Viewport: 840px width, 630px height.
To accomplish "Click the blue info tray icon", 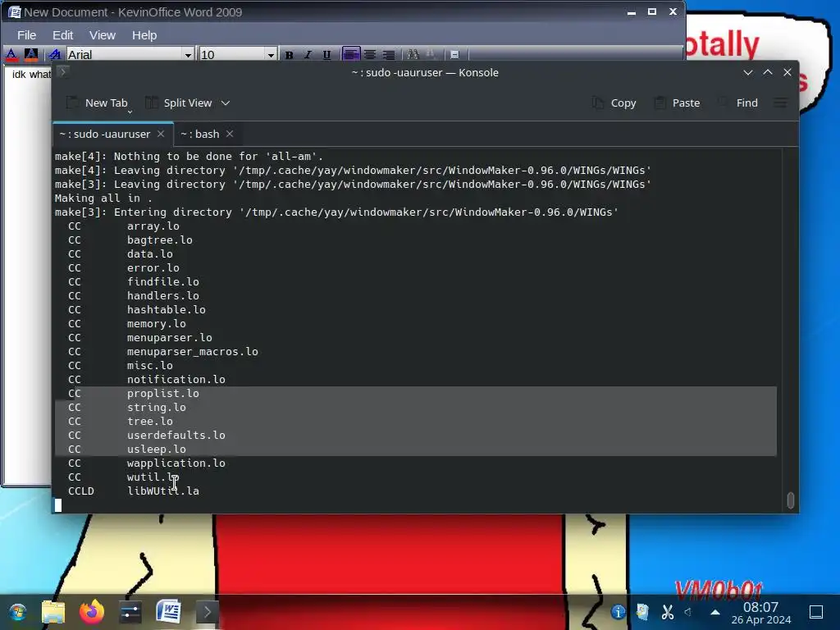I will click(618, 612).
